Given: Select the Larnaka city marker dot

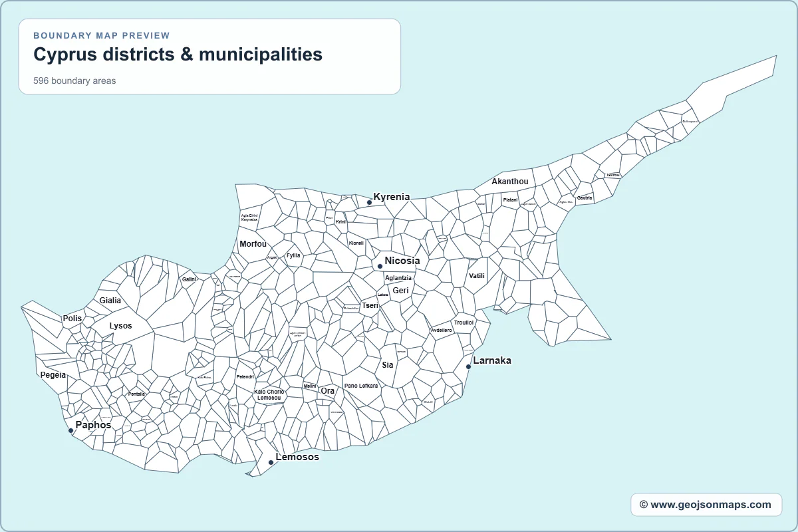Looking at the screenshot, I should coord(468,366).
